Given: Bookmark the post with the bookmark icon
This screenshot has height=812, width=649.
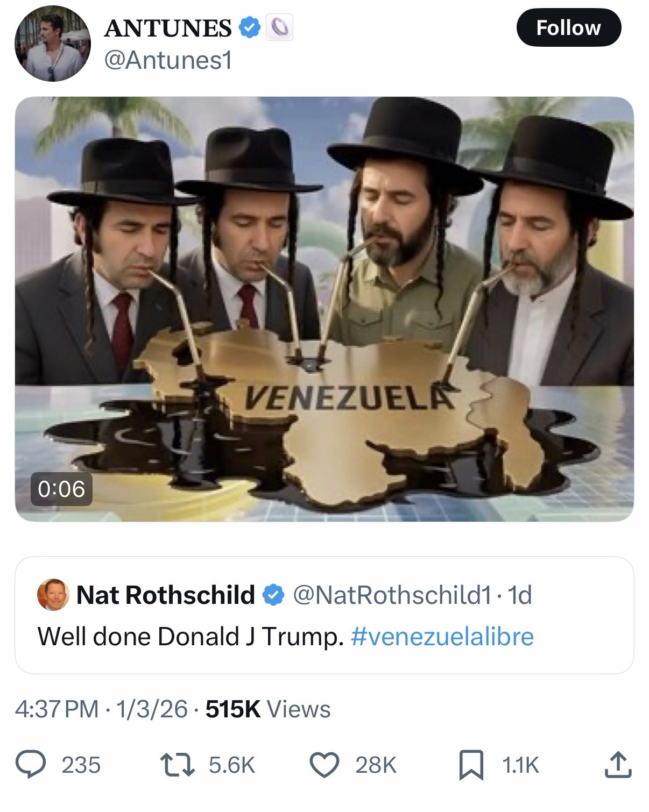Looking at the screenshot, I should tap(471, 764).
